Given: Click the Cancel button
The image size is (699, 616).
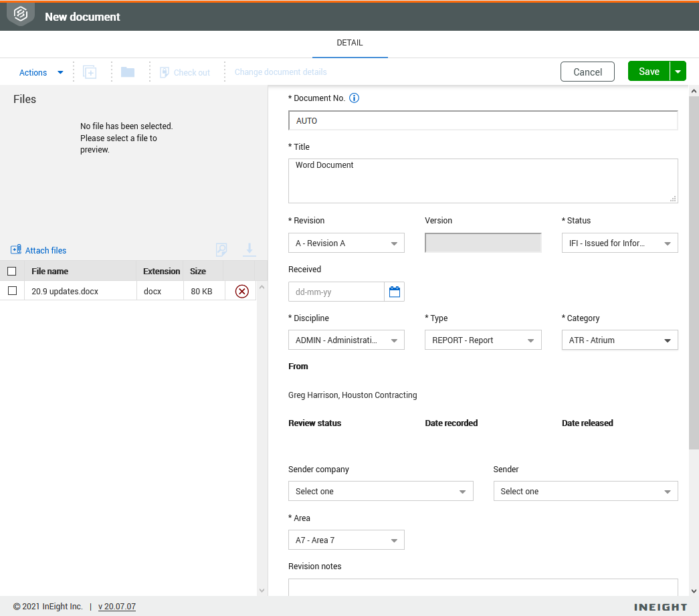Looking at the screenshot, I should pyautogui.click(x=587, y=71).
